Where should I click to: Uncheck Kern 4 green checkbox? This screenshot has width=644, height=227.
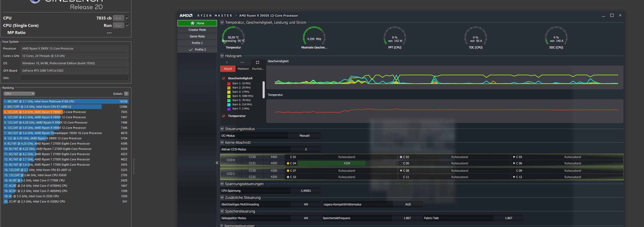[x=229, y=96]
